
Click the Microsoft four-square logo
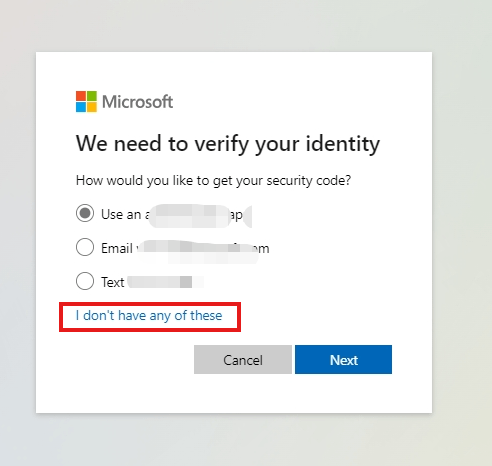coord(86,102)
